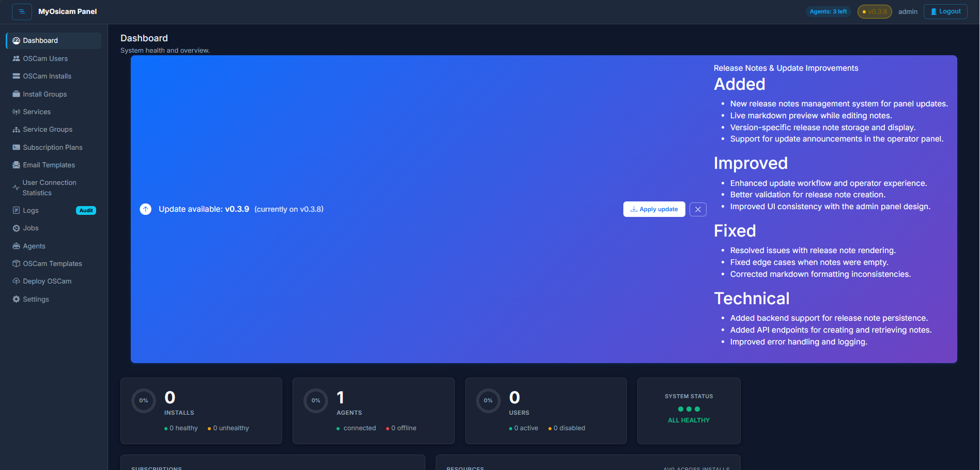Click 'Update available: v0.3.9' text
Image resolution: width=980 pixels, height=470 pixels.
204,209
